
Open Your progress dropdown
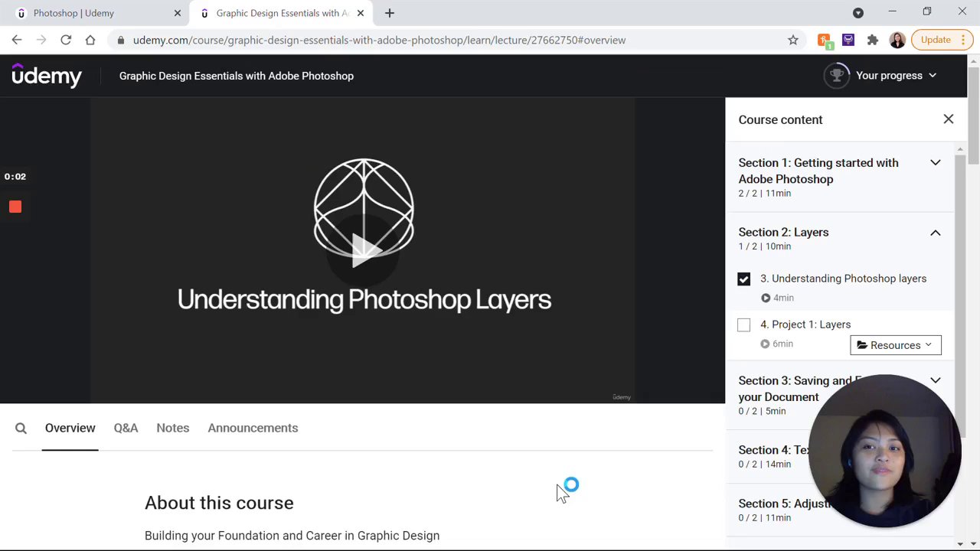(x=896, y=75)
